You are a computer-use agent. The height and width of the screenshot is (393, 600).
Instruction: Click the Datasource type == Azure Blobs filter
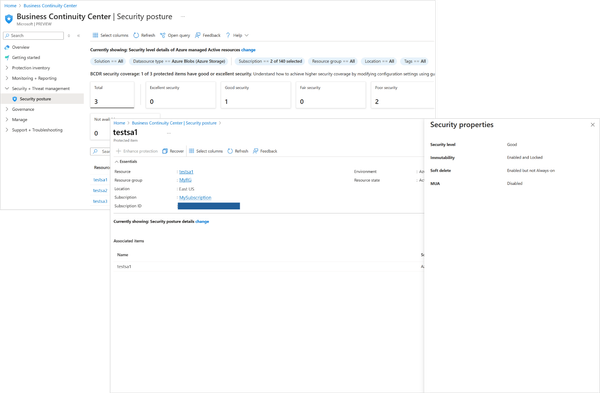[x=179, y=61]
